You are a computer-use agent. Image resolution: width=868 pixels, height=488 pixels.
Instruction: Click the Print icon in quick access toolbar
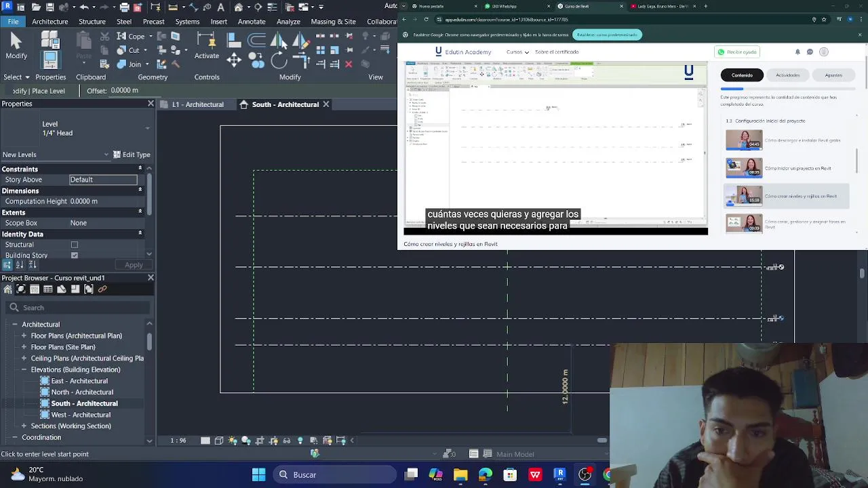tap(125, 7)
